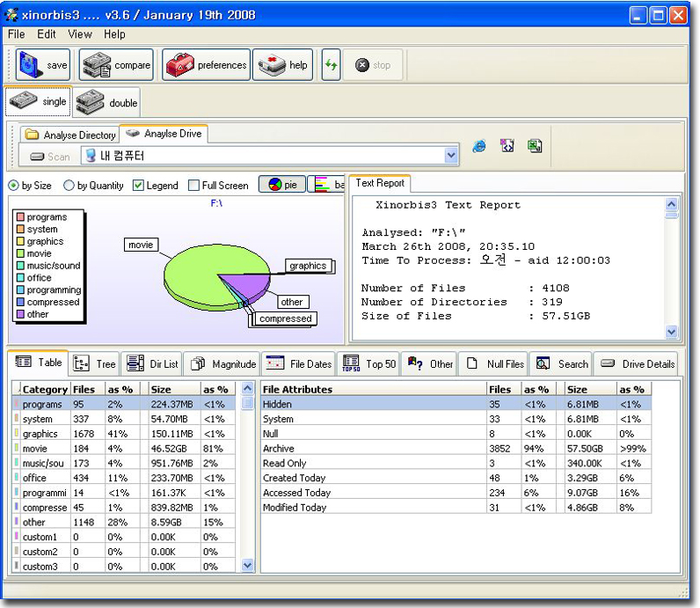This screenshot has width=700, height=608.
Task: Select the Read Only attribute row
Action: click(456, 464)
